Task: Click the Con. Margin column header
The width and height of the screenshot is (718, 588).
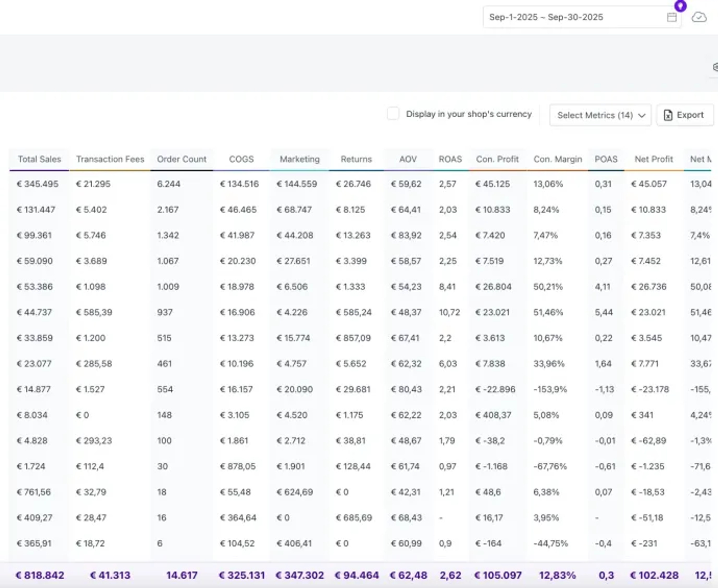Action: [558, 159]
